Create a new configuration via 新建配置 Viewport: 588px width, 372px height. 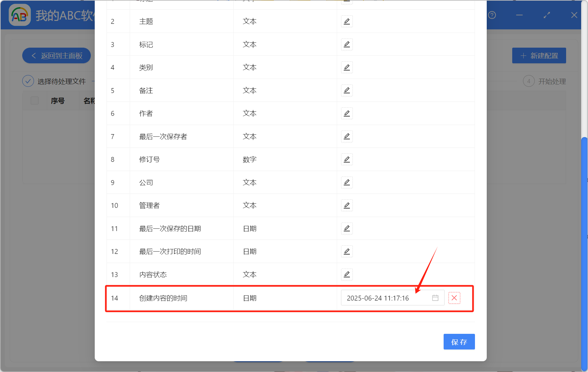[x=539, y=55]
